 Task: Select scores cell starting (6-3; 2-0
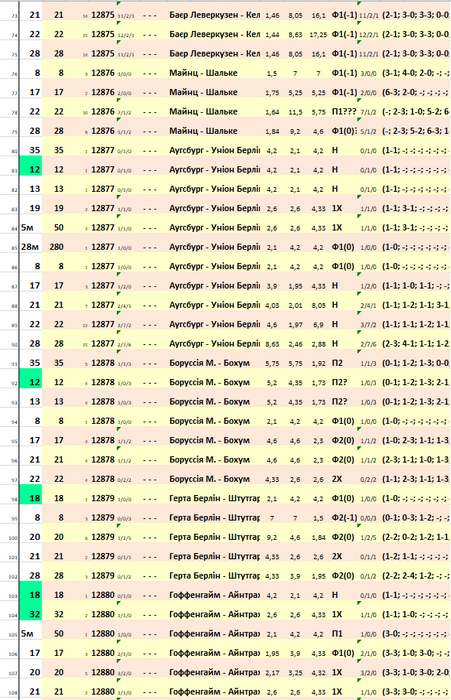pos(415,92)
